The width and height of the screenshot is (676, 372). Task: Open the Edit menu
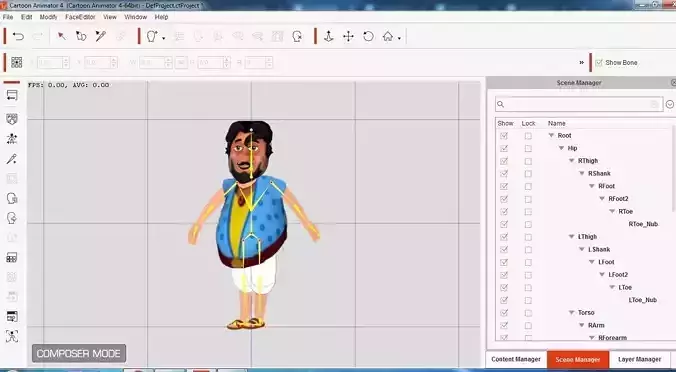[x=27, y=17]
